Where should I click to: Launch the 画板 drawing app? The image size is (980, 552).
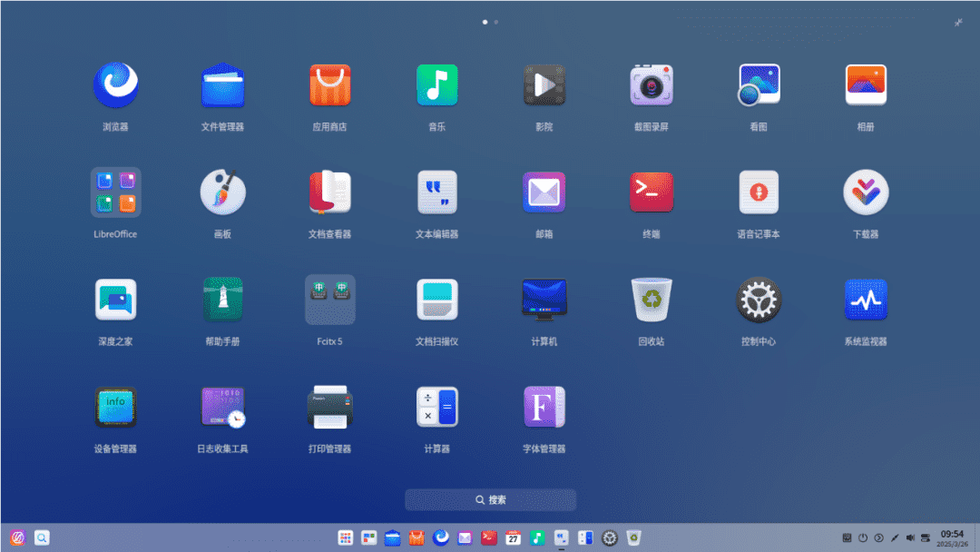222,192
